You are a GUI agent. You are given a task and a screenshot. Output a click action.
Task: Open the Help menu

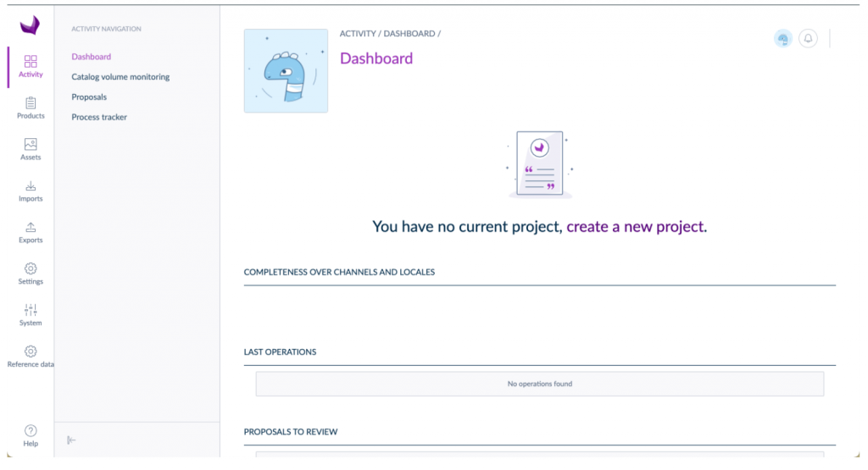[x=31, y=436]
